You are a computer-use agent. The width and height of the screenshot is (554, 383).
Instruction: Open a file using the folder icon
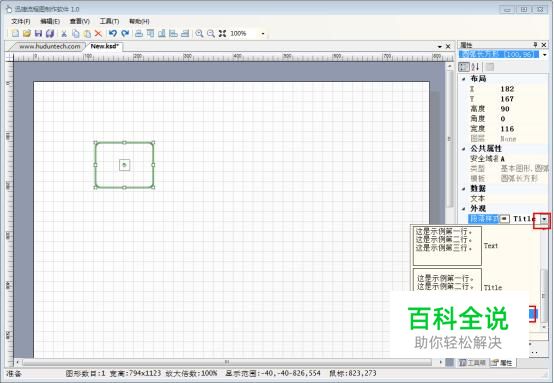[27, 34]
